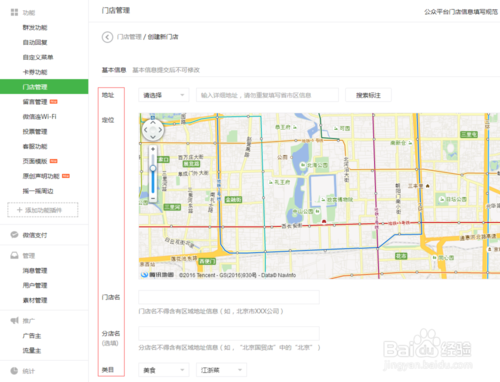Screen dimensions: 500x382
Task: Click the Tencent Maps logo on the map
Action: click(157, 275)
